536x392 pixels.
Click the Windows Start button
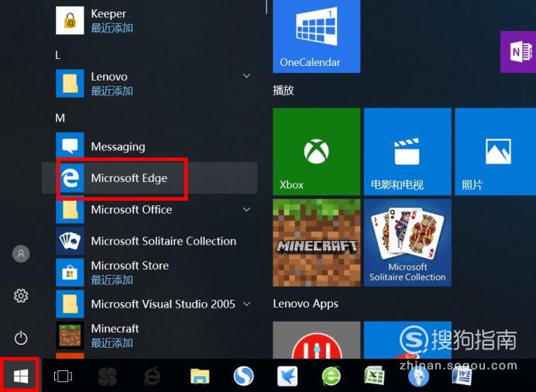[x=20, y=377]
